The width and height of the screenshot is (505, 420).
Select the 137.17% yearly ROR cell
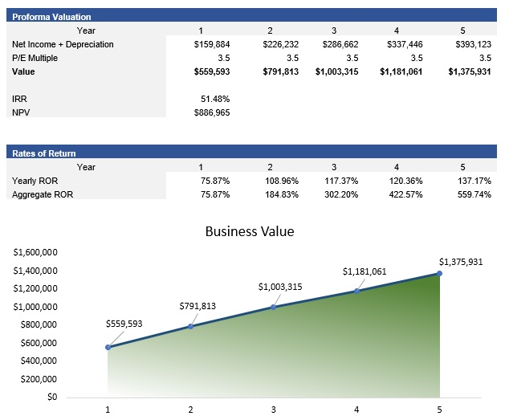pyautogui.click(x=474, y=181)
